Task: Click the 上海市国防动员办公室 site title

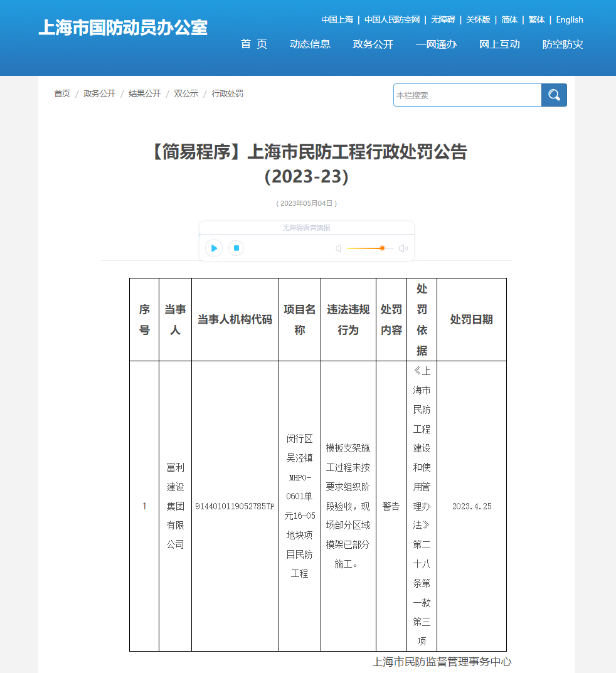Action: [x=123, y=28]
